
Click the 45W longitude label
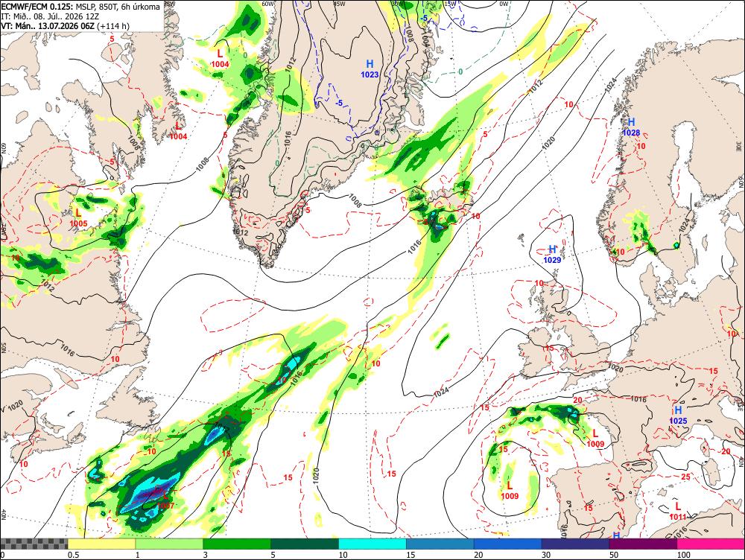click(339, 4)
